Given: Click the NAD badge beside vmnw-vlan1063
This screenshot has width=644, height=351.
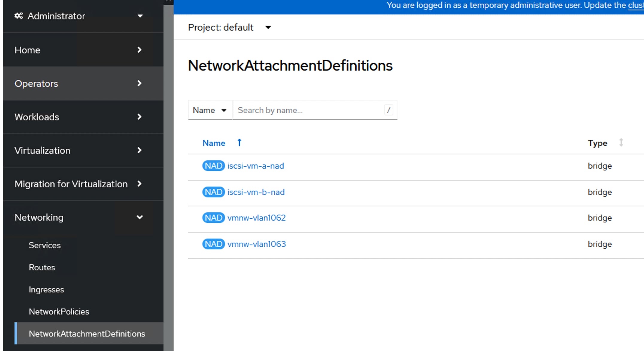Looking at the screenshot, I should (213, 244).
